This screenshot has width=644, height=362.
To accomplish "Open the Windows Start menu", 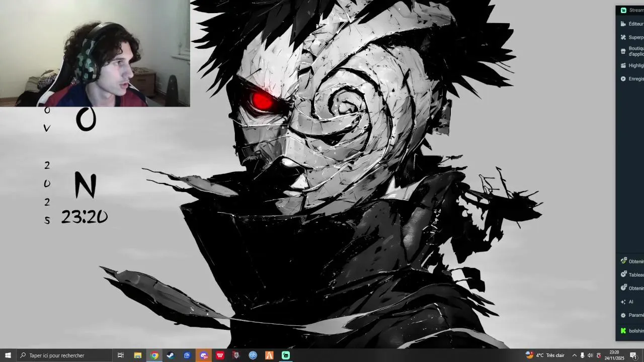I will 8,355.
